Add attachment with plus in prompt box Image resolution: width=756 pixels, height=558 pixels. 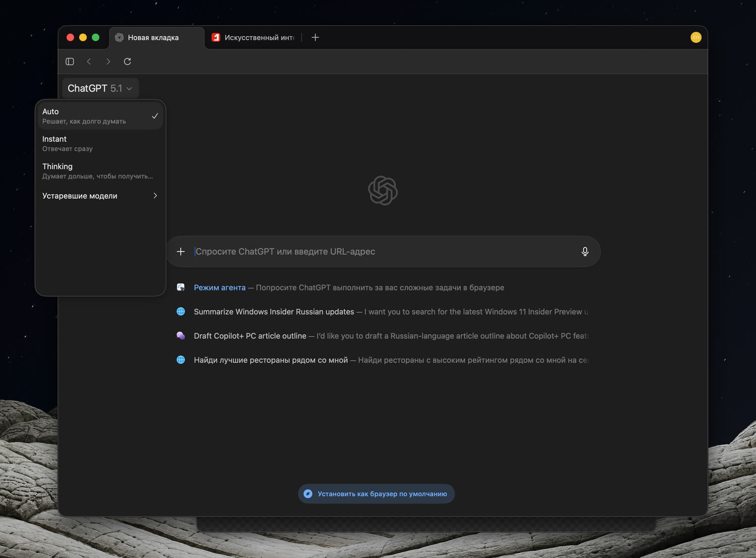point(181,252)
